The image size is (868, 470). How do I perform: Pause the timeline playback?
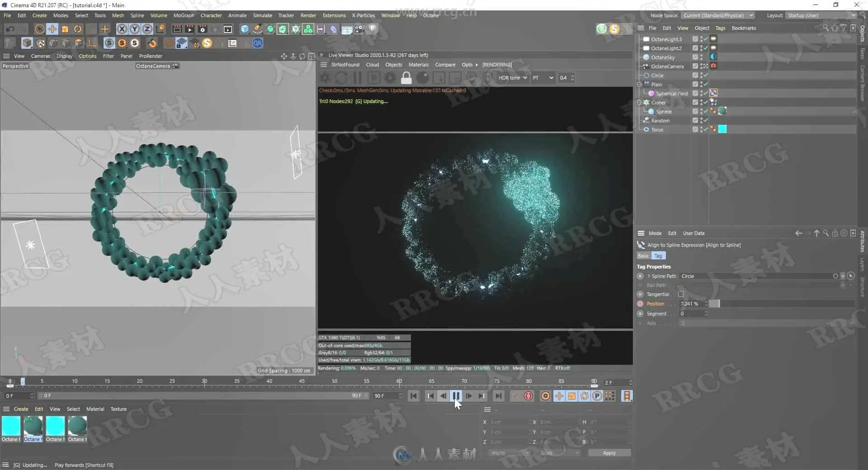(456, 396)
